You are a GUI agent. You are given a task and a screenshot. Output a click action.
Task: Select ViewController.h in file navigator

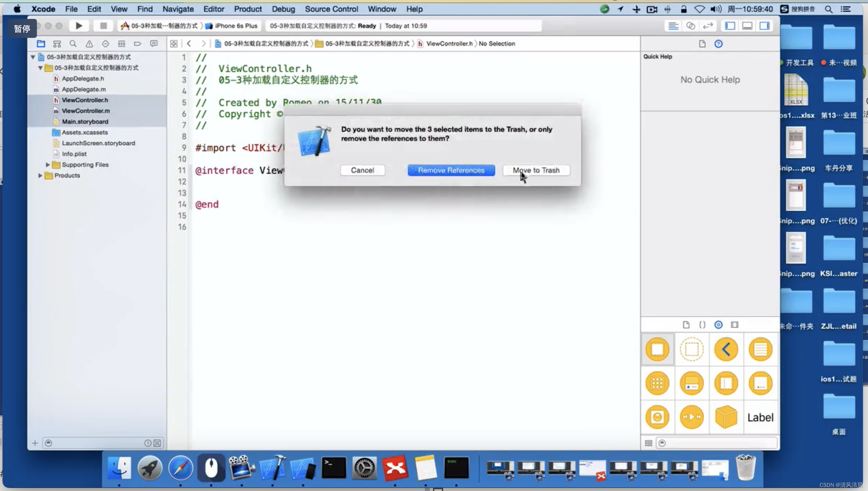coord(85,100)
